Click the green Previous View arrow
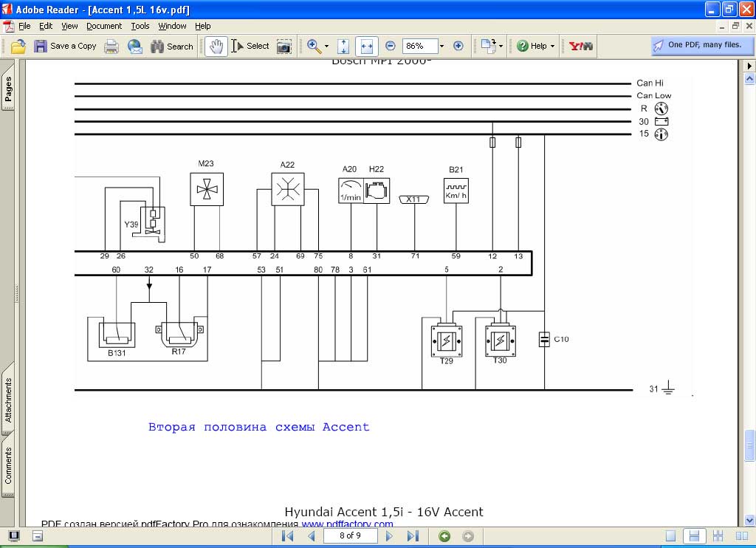This screenshot has height=548, width=756. [x=444, y=536]
